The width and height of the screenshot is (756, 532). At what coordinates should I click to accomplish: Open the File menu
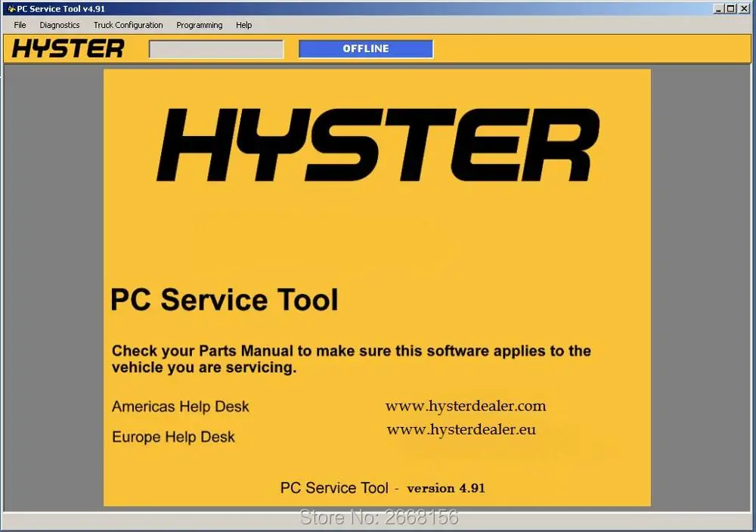20,25
